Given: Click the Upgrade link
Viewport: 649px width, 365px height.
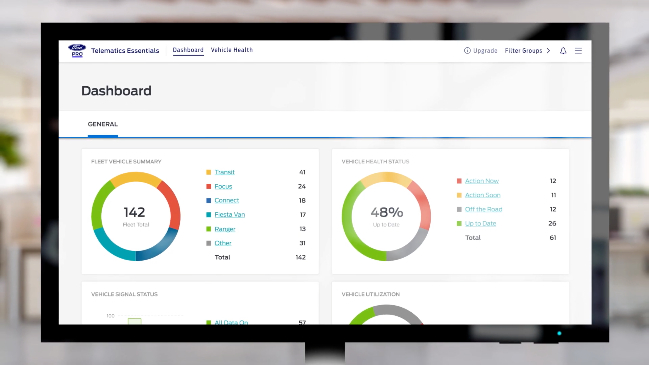Looking at the screenshot, I should [485, 50].
